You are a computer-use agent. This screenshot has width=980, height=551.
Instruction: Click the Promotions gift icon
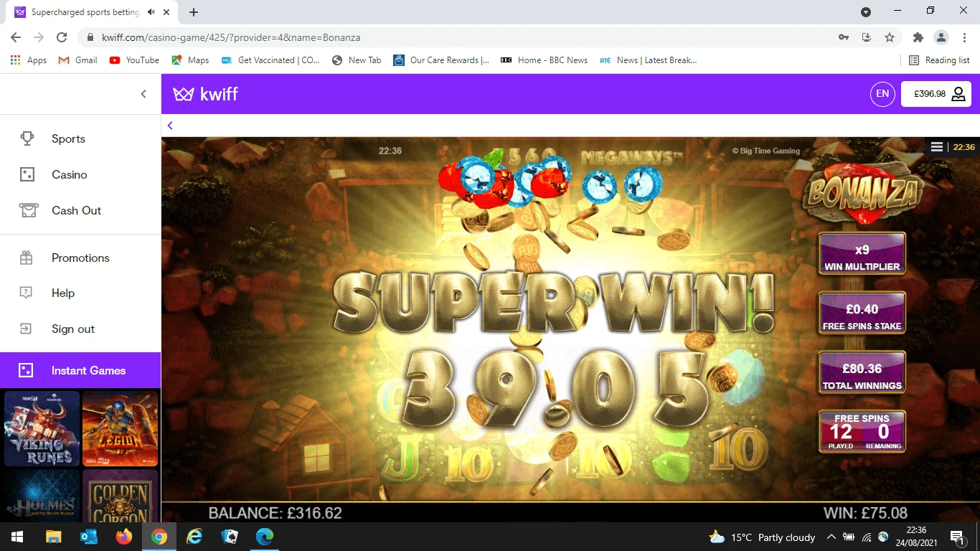click(26, 258)
